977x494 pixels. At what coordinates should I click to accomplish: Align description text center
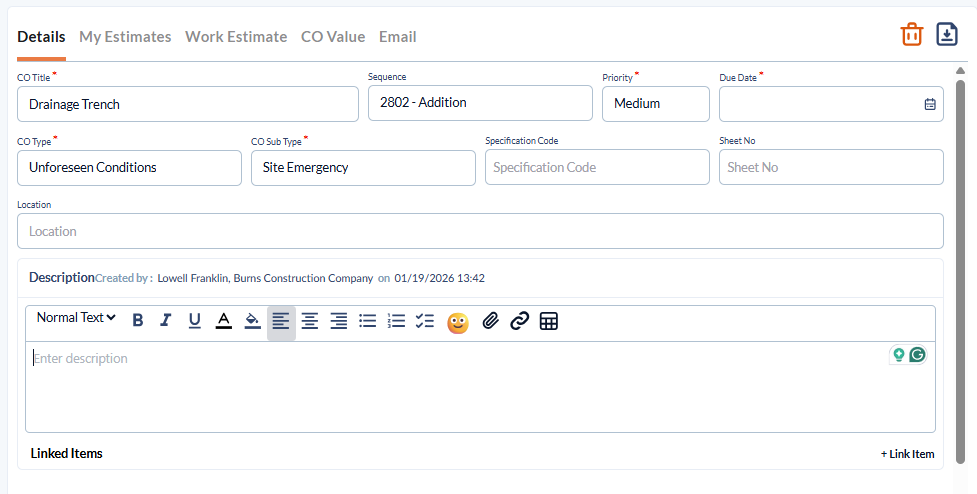310,321
